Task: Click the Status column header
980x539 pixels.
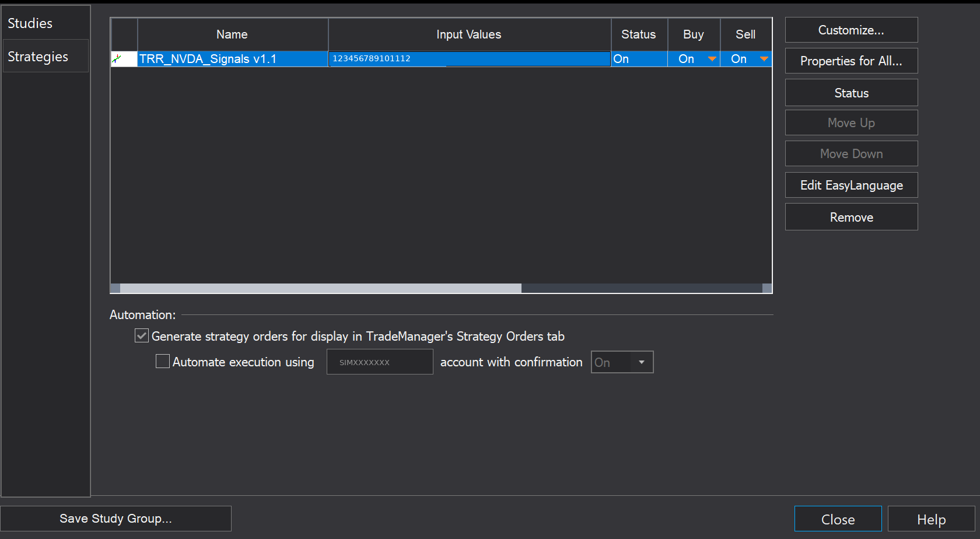Action: [x=639, y=34]
